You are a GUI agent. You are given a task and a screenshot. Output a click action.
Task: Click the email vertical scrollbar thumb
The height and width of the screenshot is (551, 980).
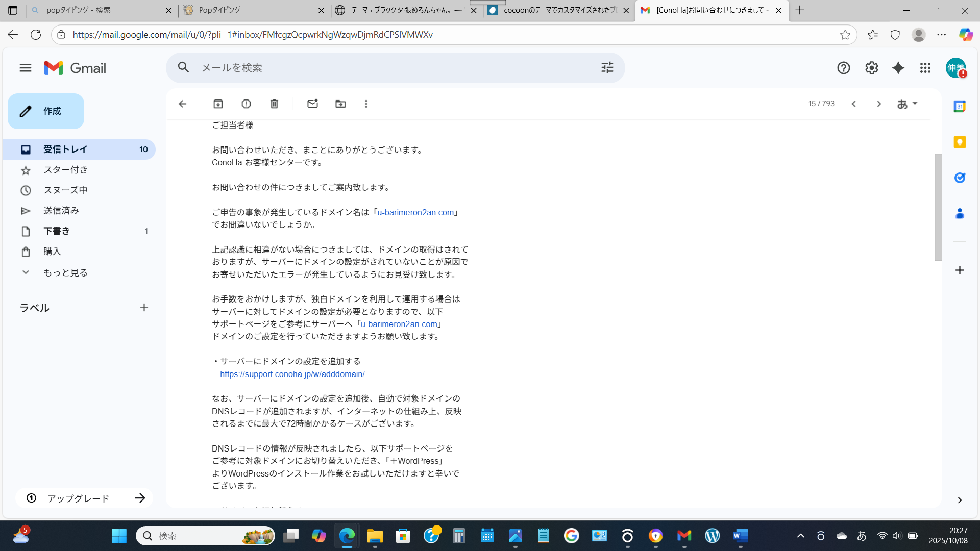pos(938,207)
